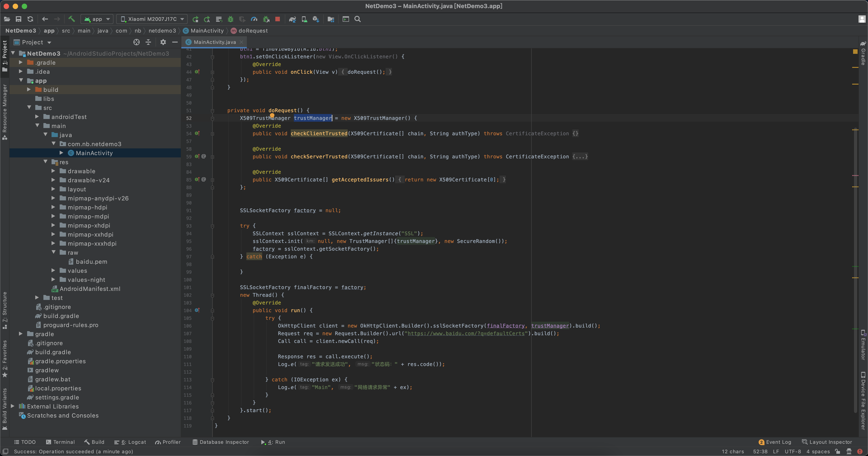Screen dimensions: 868x456
Task: Open the Layout Inspector button
Action: click(827, 442)
